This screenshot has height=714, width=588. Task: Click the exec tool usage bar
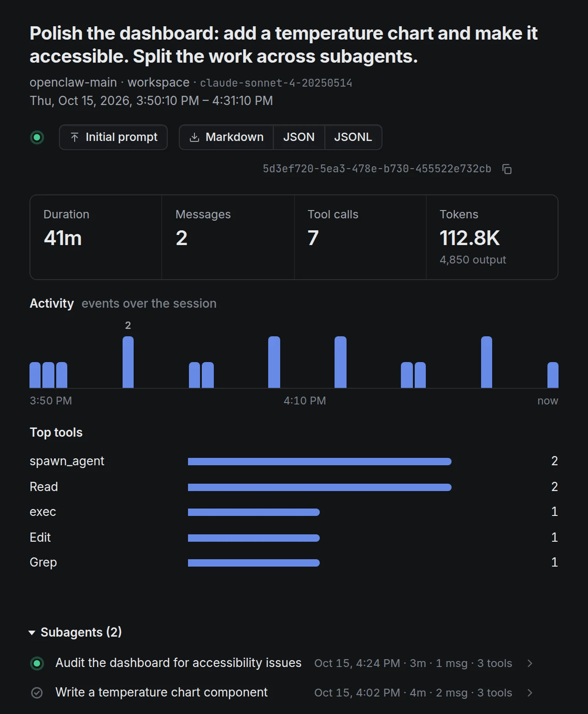point(254,512)
